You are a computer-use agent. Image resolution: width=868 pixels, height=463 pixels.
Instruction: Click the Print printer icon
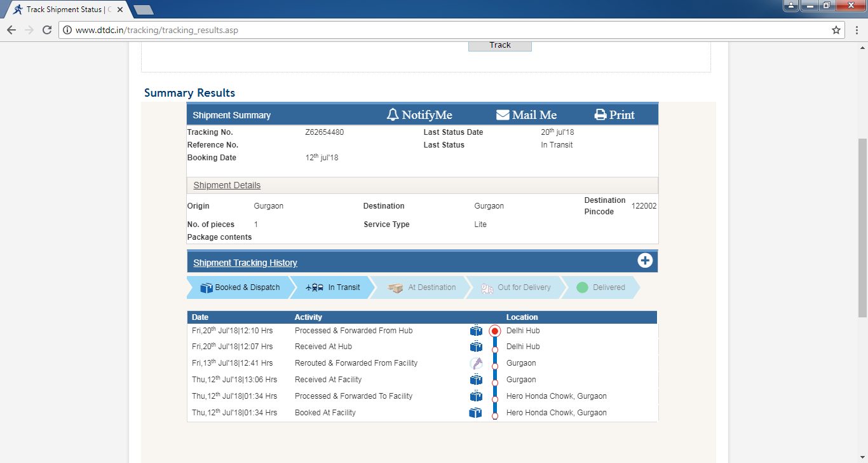pos(600,115)
